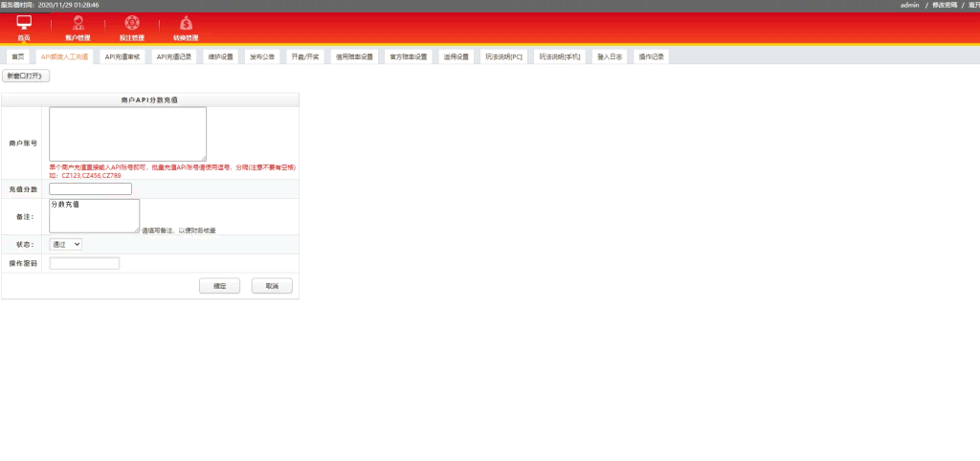Switch to the API充值审核 tab
The image size is (980, 461).
(122, 56)
